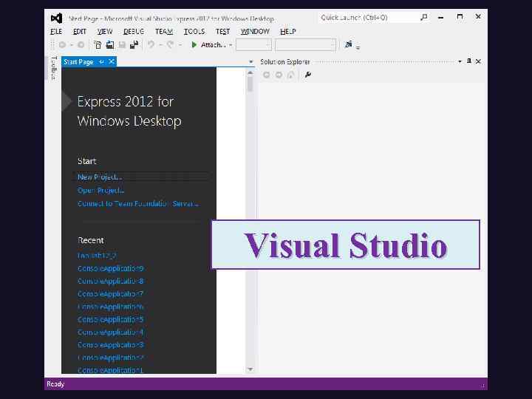Open recent project ConsoleApplication5
The height and width of the screenshot is (399, 532).
click(x=111, y=319)
